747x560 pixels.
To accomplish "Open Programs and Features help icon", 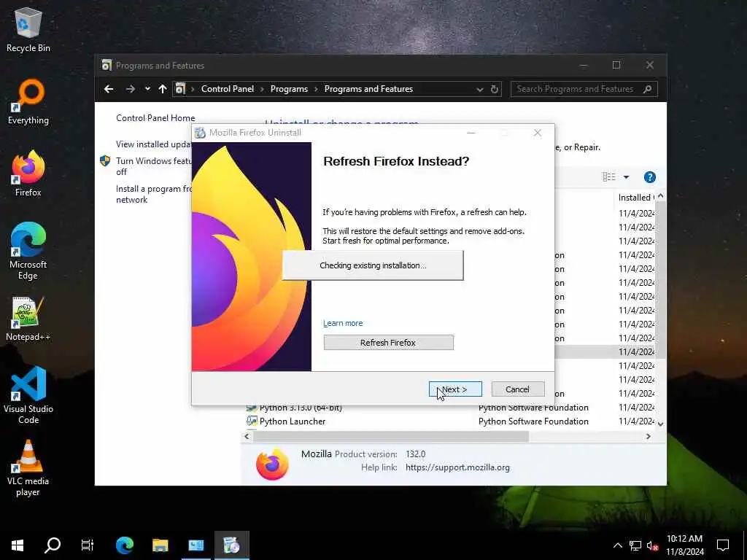I will 649,177.
